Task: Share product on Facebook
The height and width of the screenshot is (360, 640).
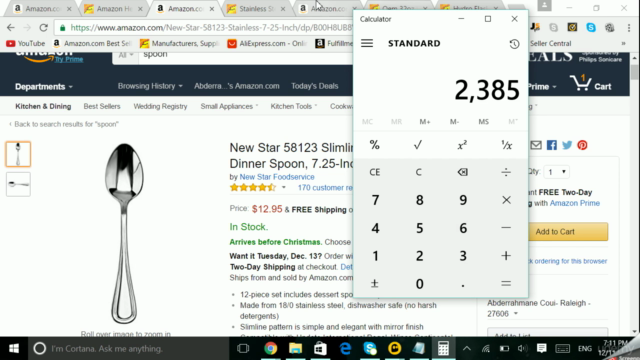Action: (x=551, y=145)
